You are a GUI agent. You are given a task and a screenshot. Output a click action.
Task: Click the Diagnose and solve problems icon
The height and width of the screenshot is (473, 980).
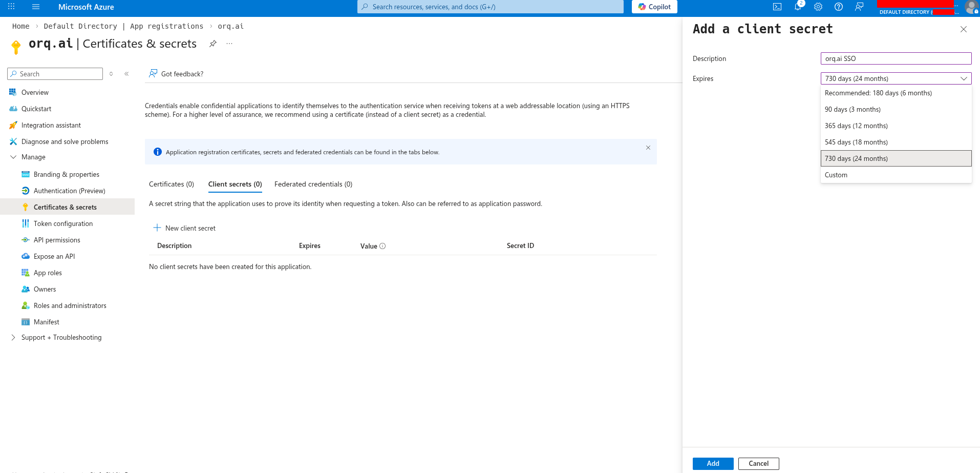tap(13, 141)
